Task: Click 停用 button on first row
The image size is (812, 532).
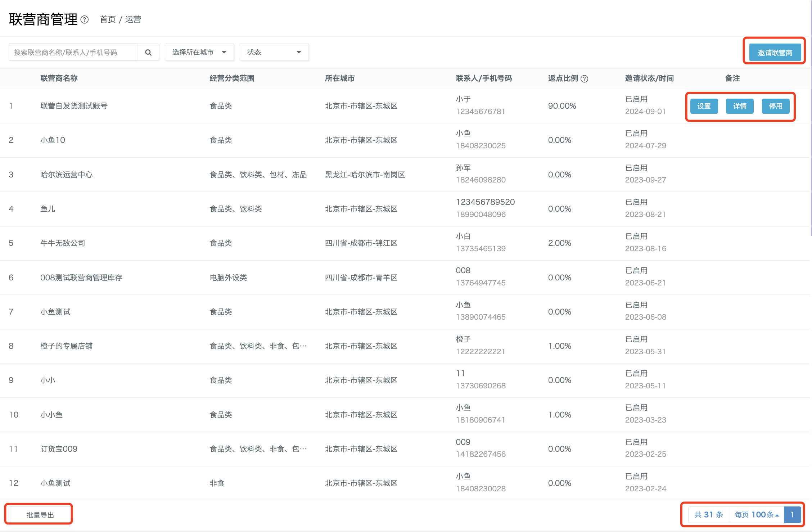Action: (776, 106)
